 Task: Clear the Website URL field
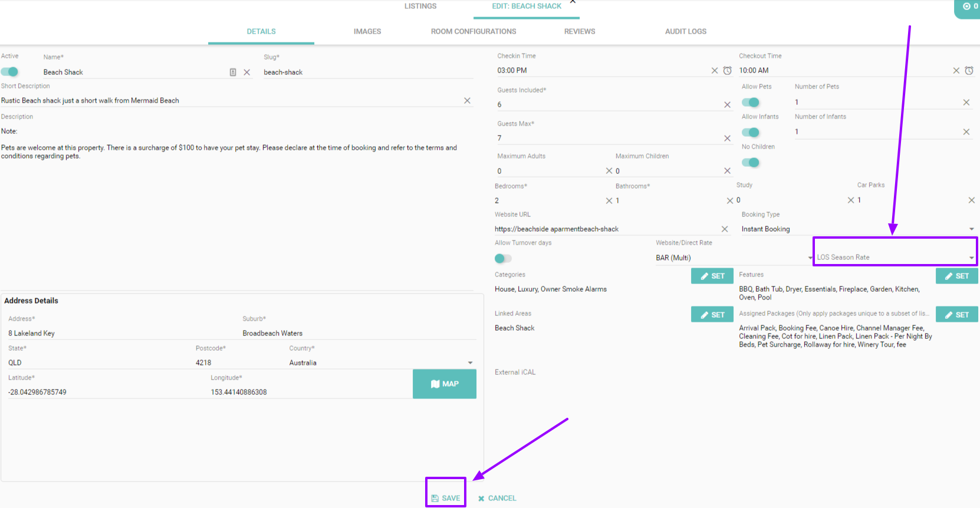coord(725,229)
